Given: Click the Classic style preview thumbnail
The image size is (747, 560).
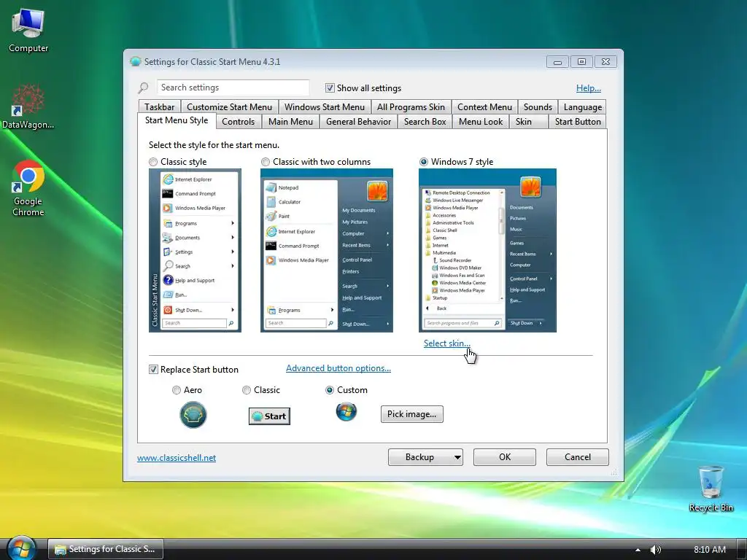Looking at the screenshot, I should (195, 251).
